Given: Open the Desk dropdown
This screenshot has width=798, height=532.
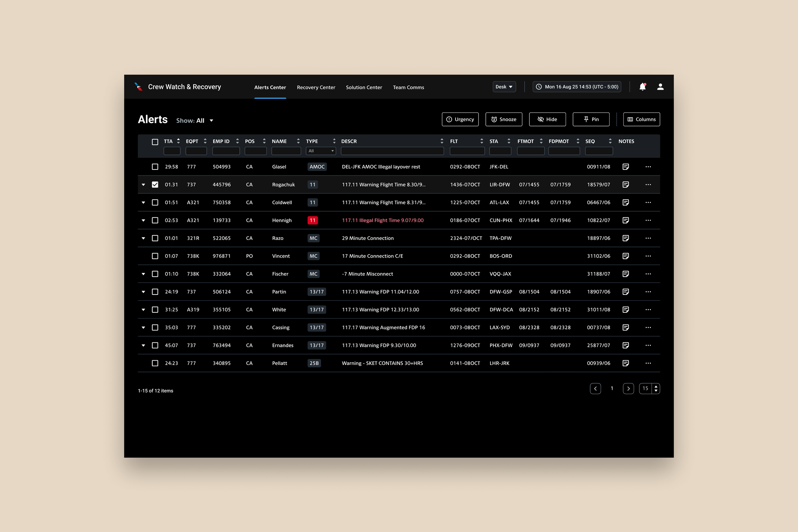Looking at the screenshot, I should pos(504,87).
